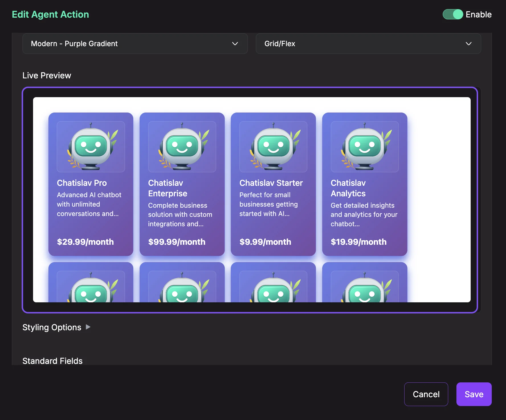Click the Chatislav Pro description text
This screenshot has height=420, width=506.
pyautogui.click(x=89, y=204)
